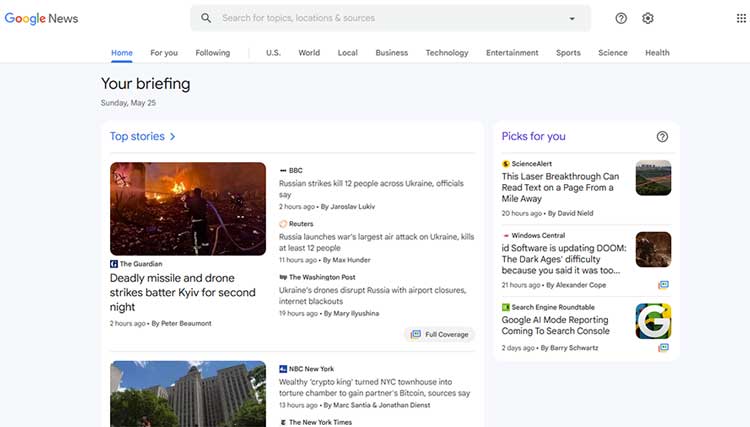The height and width of the screenshot is (427, 750).
Task: Open the Health section
Action: click(657, 53)
